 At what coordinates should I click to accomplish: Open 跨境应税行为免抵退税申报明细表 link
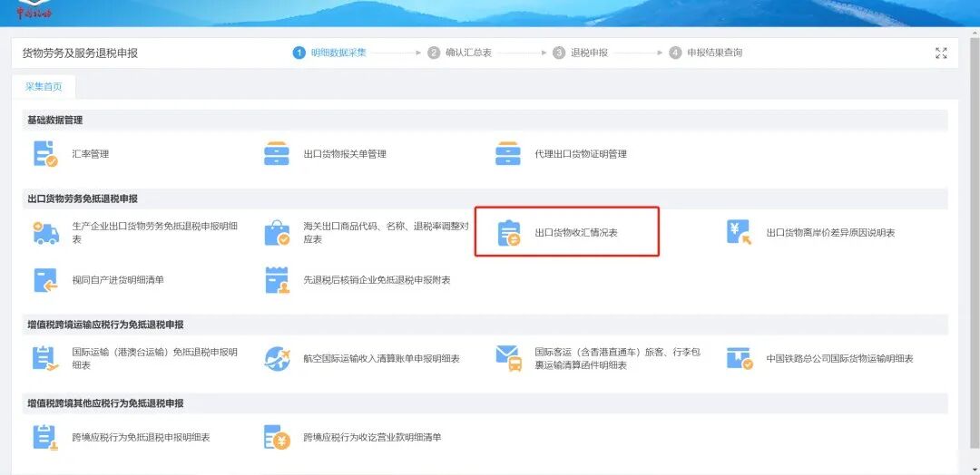(x=142, y=438)
